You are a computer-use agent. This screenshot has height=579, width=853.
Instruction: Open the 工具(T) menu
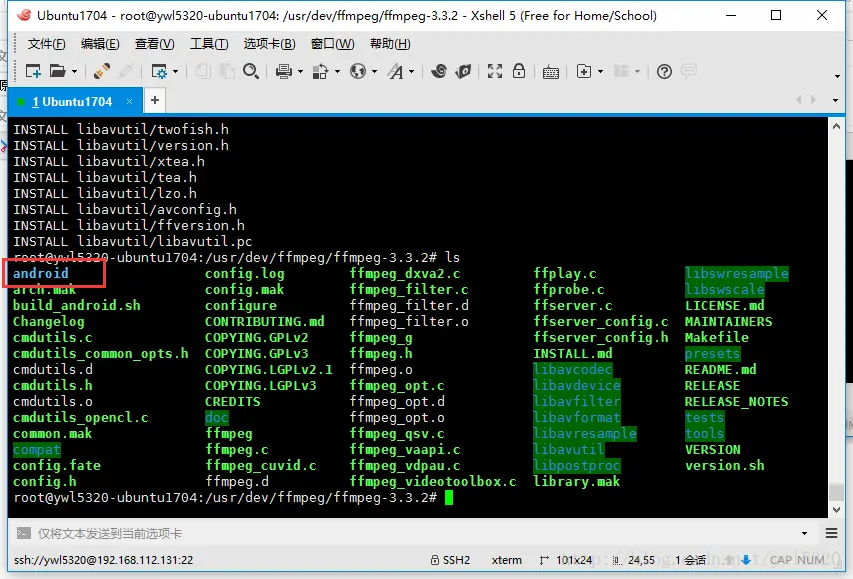209,44
